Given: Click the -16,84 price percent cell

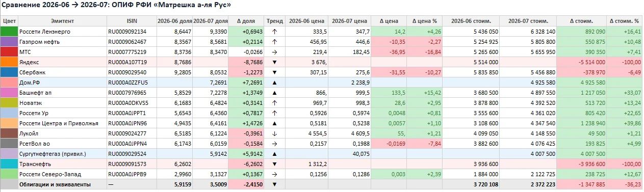Looking at the screenshot, I should coord(425,51).
